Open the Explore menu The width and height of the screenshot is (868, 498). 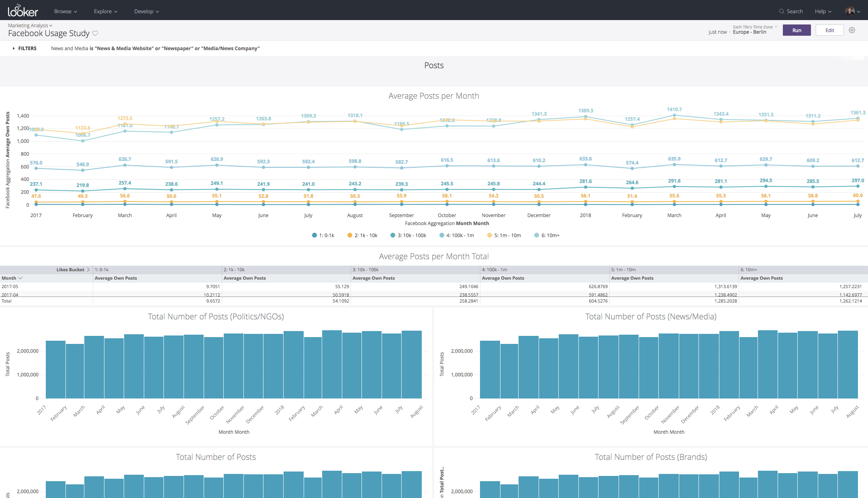click(106, 11)
